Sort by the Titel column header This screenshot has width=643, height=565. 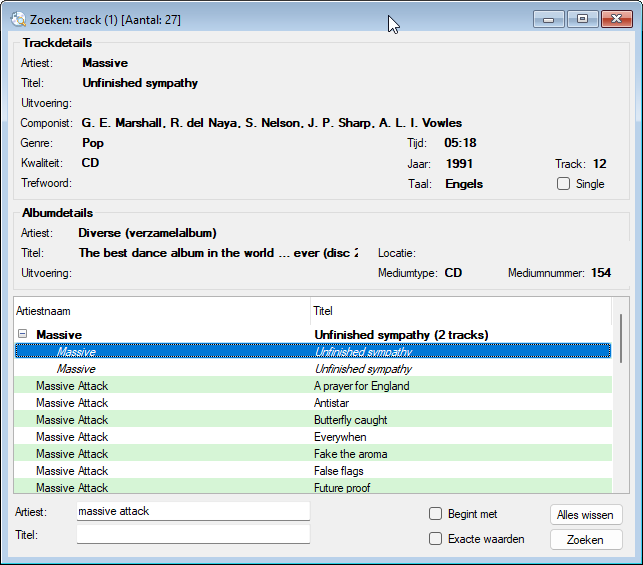tap(461, 311)
